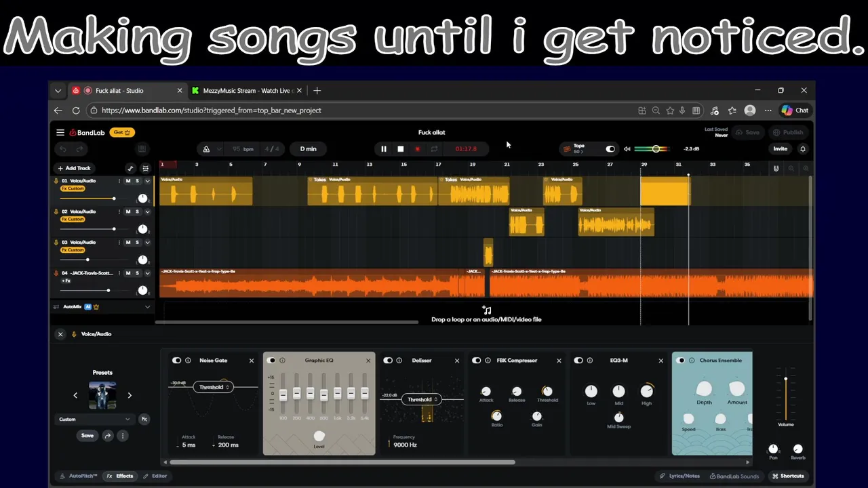This screenshot has height=488, width=868.
Task: Expand track 03 options chevron
Action: pos(147,242)
